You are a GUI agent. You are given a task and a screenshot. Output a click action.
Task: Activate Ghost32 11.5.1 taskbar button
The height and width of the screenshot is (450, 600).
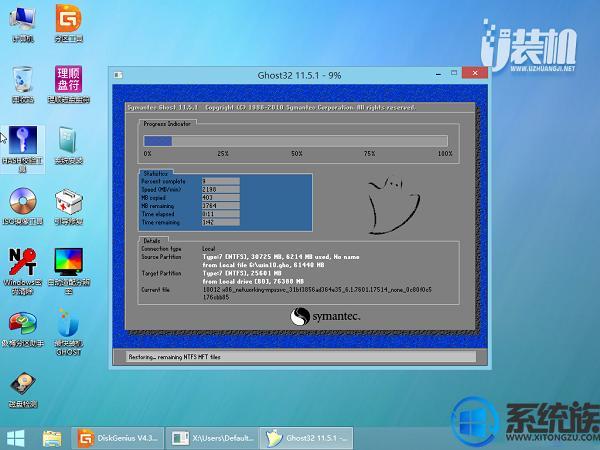(307, 439)
